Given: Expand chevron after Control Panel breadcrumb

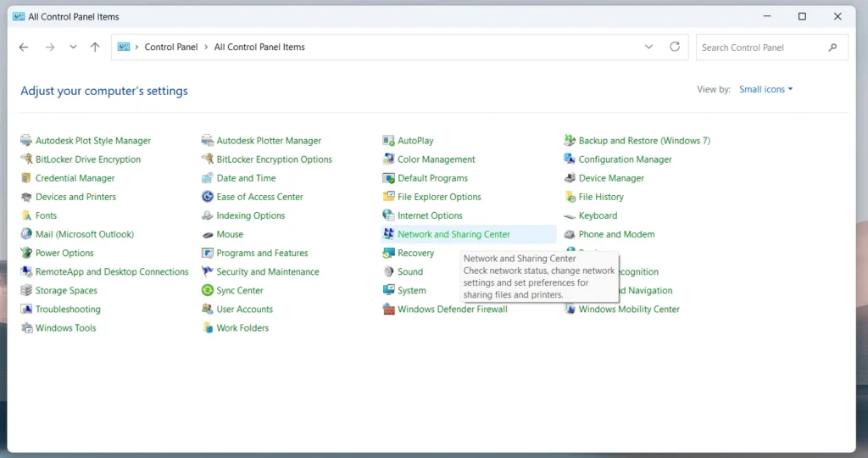Looking at the screenshot, I should (206, 47).
